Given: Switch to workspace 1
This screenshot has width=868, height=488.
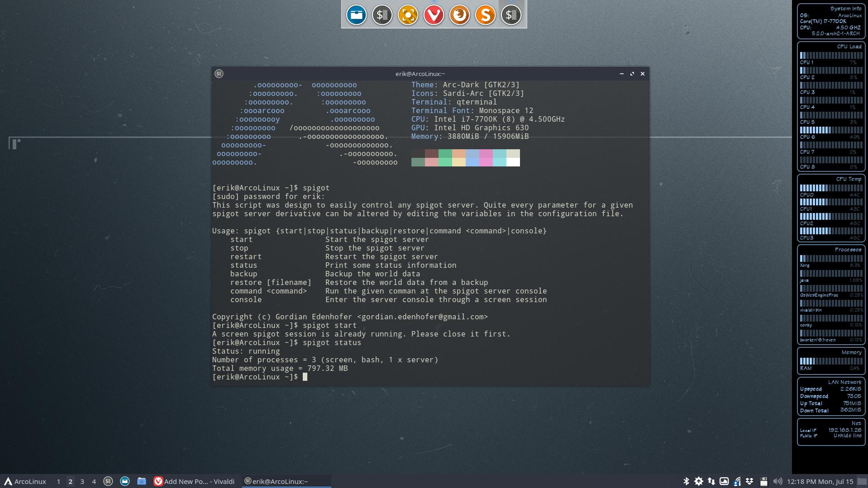Looking at the screenshot, I should click(58, 481).
